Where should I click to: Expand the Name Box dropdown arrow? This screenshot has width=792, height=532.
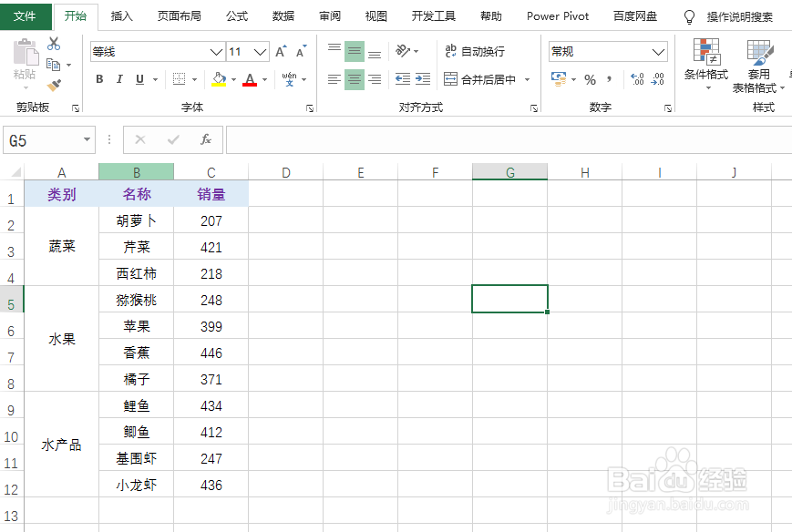click(x=87, y=139)
